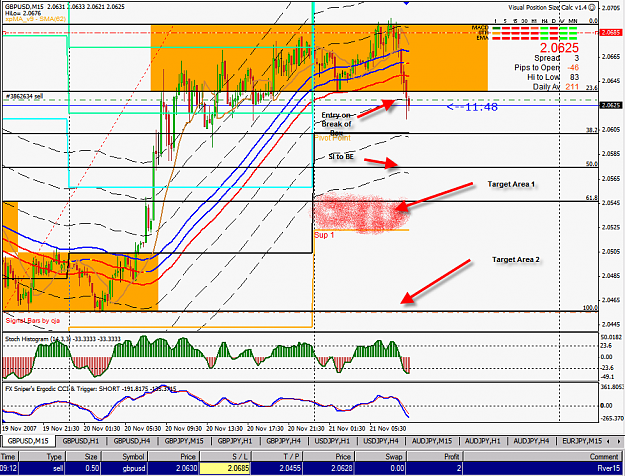Switch to the AUDJPY,M15 chart tab
625x476 pixels.
coord(432,441)
